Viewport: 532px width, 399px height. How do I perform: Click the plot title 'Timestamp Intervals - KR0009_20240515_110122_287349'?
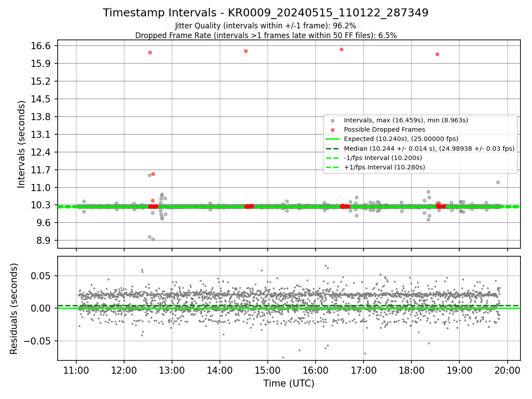point(266,13)
